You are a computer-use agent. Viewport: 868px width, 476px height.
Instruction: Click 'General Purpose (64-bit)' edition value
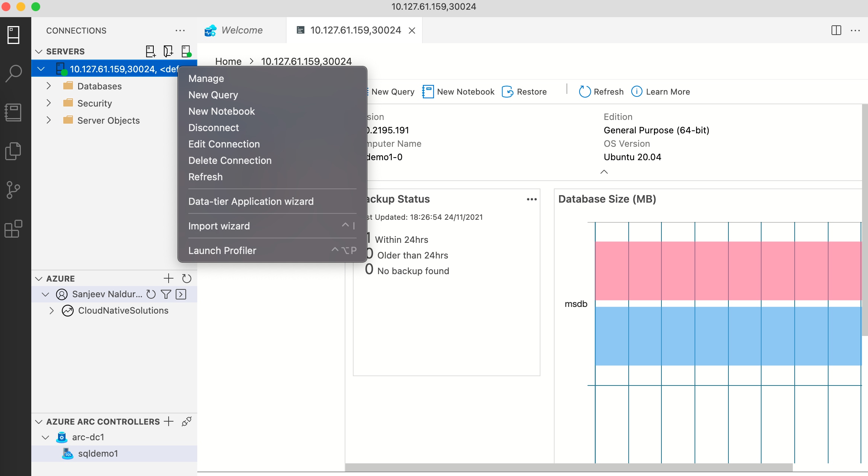[x=656, y=130]
